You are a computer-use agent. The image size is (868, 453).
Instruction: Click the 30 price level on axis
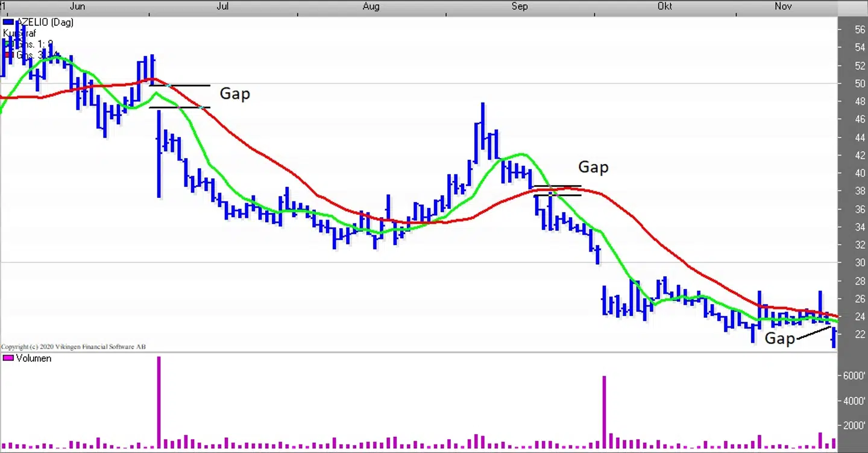pos(860,262)
